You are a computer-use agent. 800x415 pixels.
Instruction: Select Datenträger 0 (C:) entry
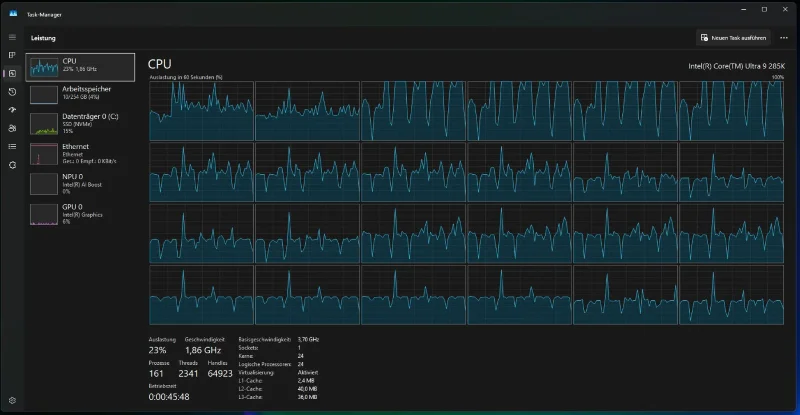(80, 124)
